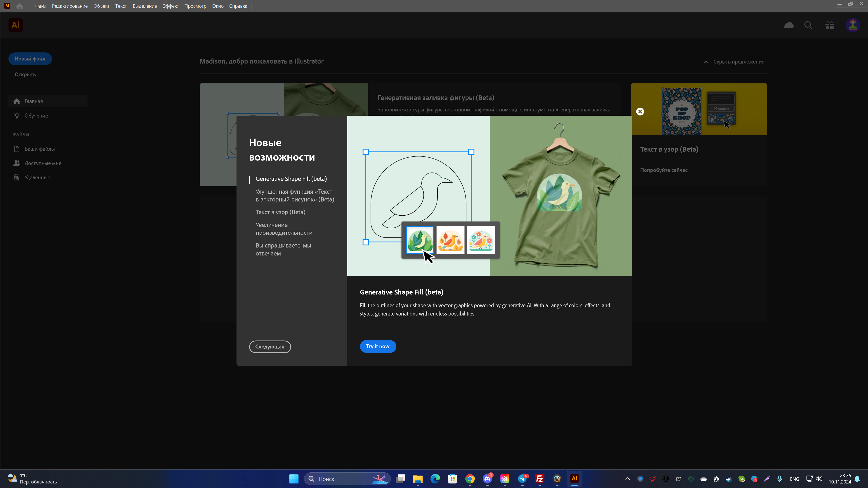Open File Explorer from taskbar
Screen dimensions: 868x488
(418, 479)
